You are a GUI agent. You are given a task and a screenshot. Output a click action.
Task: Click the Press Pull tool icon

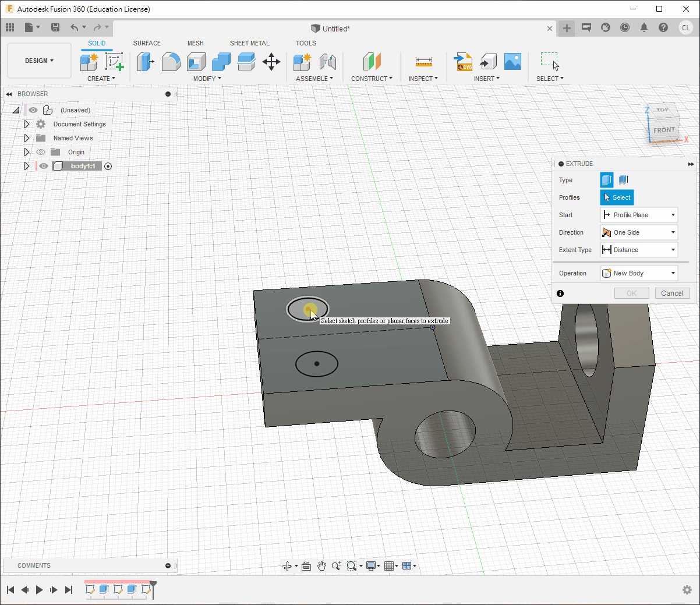[145, 62]
